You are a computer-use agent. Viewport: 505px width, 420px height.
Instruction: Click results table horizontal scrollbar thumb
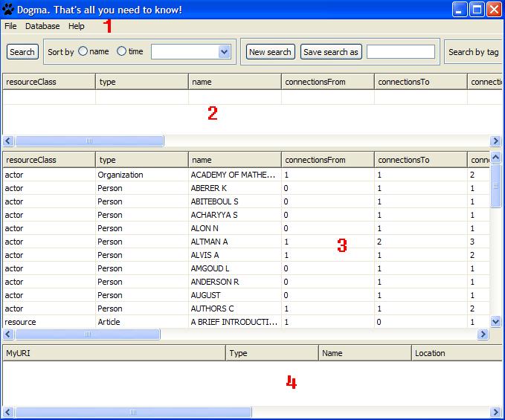(x=87, y=335)
